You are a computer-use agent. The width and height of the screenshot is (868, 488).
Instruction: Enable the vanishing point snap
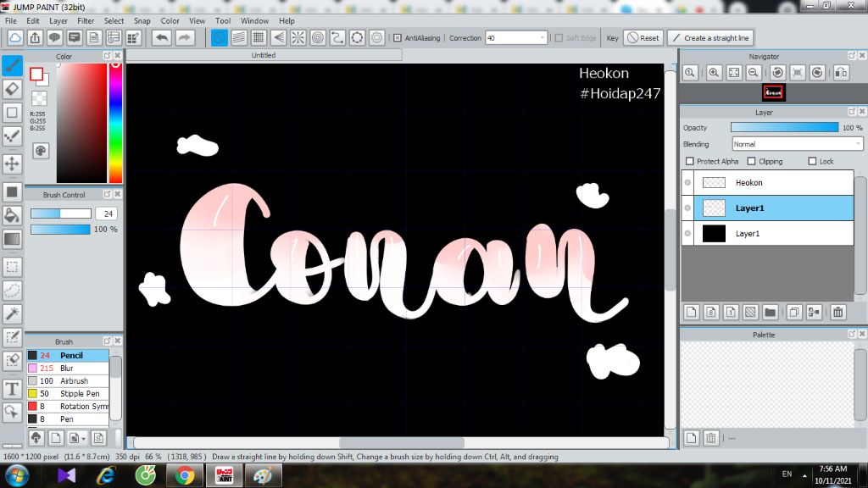(x=278, y=37)
